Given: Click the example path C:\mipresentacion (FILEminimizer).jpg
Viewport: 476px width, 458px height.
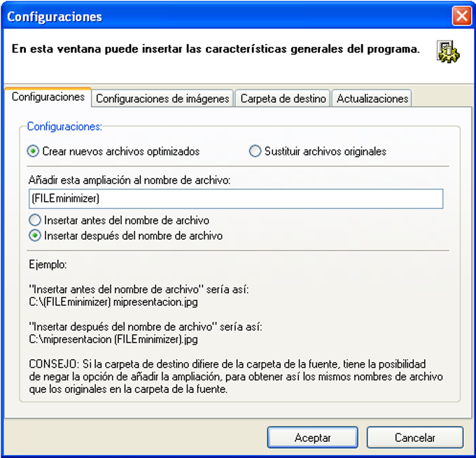Looking at the screenshot, I should [x=113, y=339].
